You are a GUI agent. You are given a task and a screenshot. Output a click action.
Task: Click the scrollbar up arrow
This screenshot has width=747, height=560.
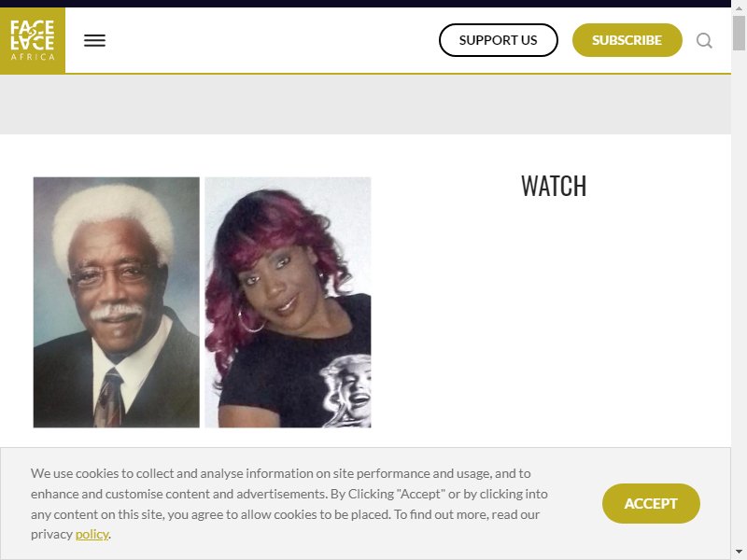(739, 8)
